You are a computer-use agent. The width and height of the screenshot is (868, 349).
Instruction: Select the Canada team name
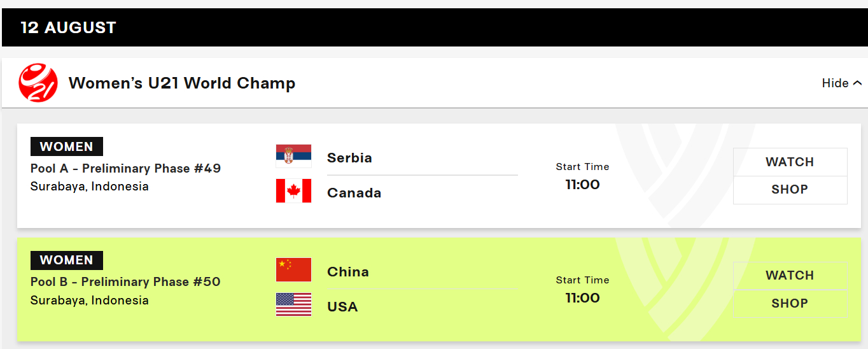click(x=354, y=193)
